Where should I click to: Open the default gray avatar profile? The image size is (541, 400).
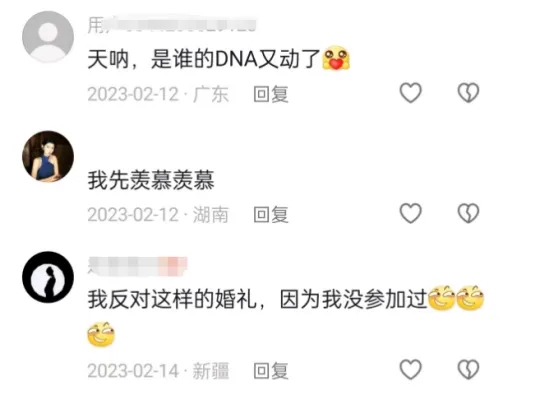pyautogui.click(x=48, y=37)
